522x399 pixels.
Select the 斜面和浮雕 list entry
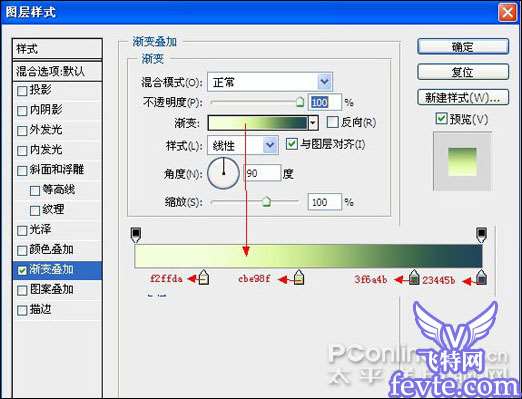57,170
